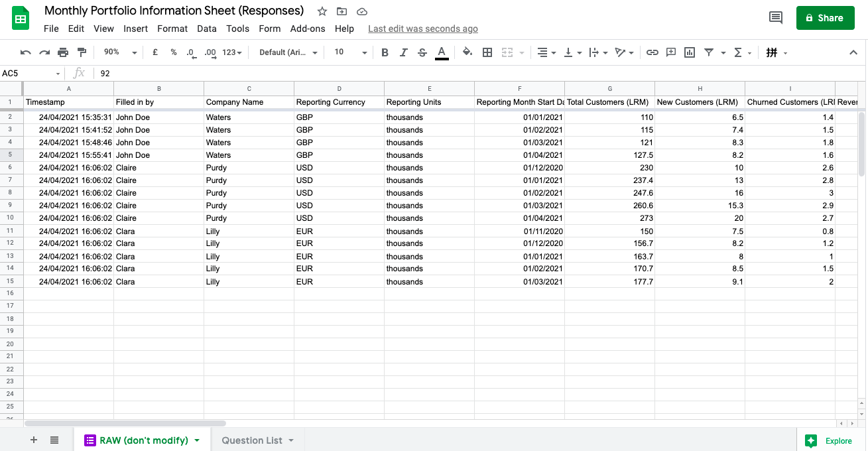Open the borders tool
The height and width of the screenshot is (451, 868).
coord(487,52)
